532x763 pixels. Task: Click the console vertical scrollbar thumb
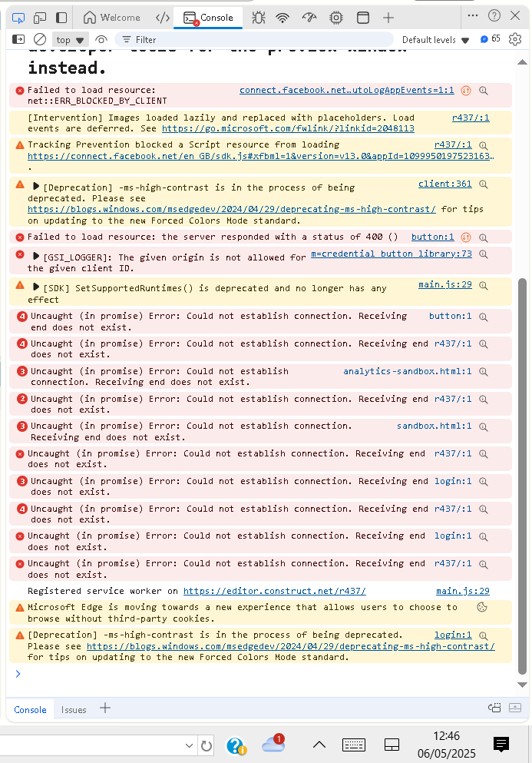[x=522, y=476]
